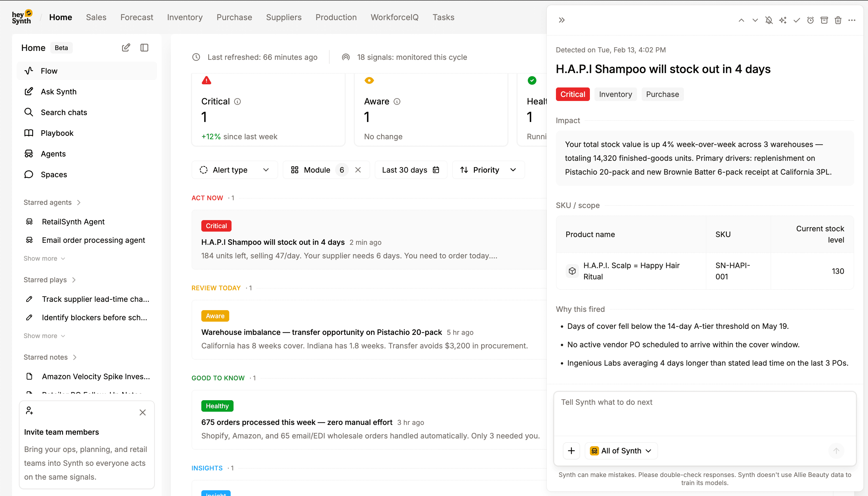The height and width of the screenshot is (496, 868).
Task: Add attachment with plus button in chat box
Action: click(x=571, y=451)
